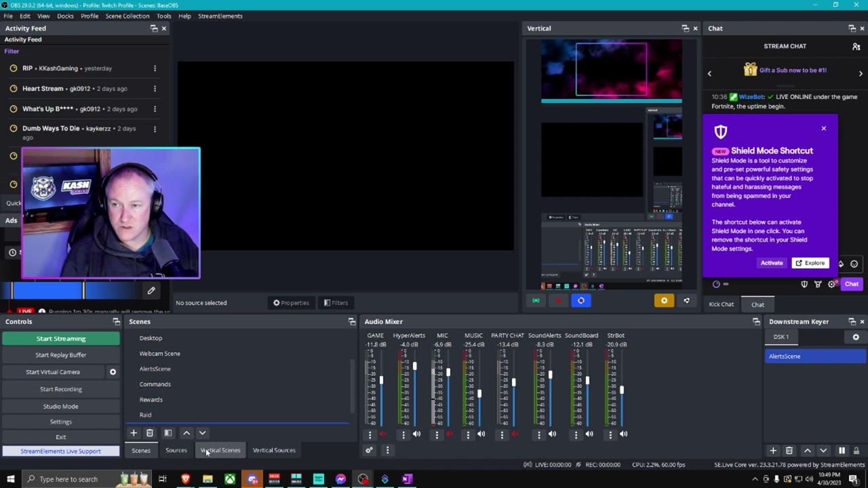868x488 pixels.
Task: Remove item with trash icon in Downstream Keyer
Action: coord(789,451)
